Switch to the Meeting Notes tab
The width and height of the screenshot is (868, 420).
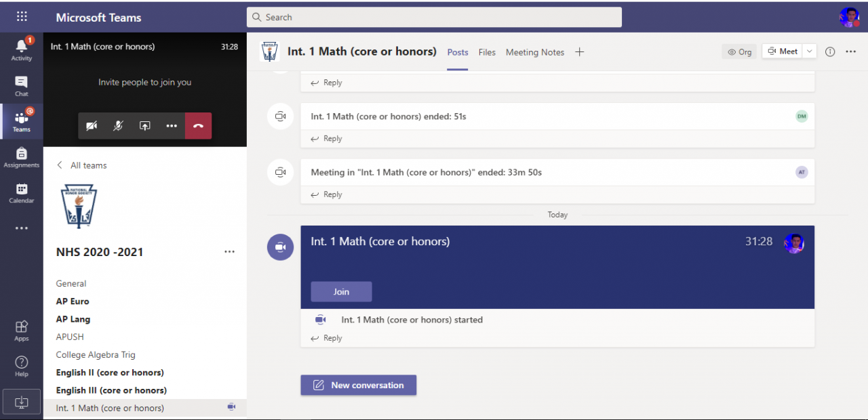535,52
